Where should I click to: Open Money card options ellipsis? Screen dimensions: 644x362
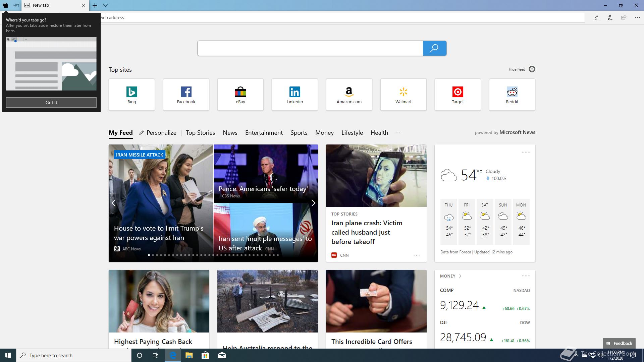point(526,276)
